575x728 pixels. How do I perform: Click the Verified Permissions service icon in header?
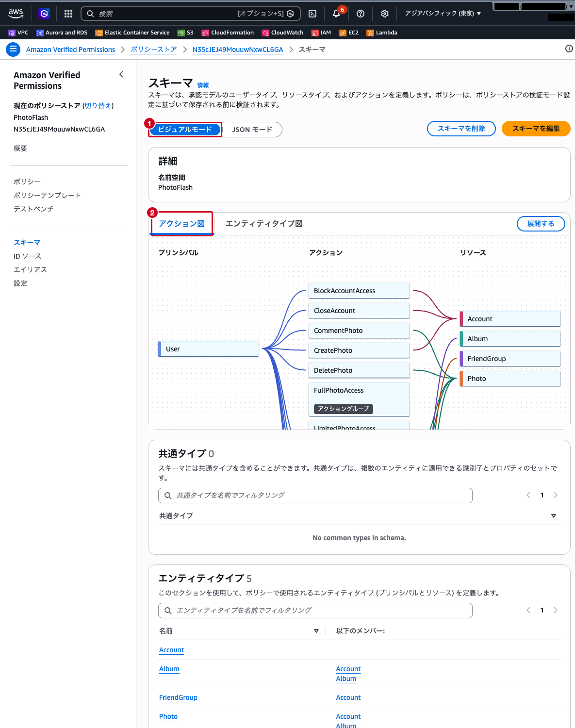coord(44,14)
